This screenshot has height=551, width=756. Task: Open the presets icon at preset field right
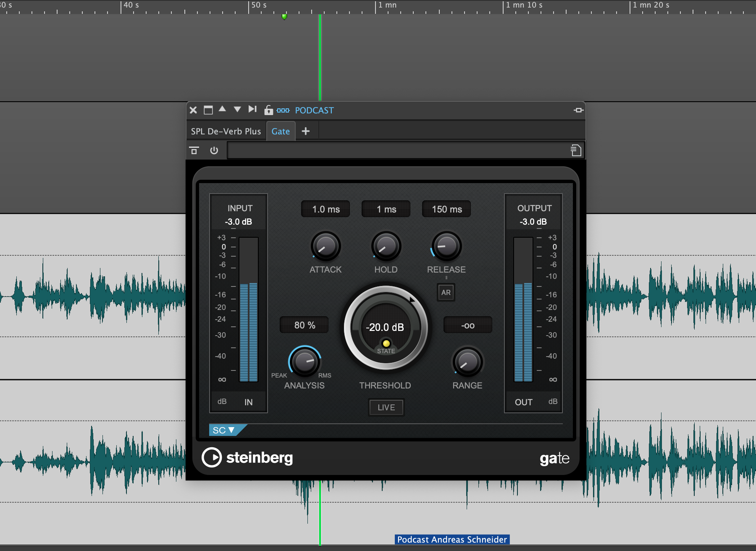coord(576,150)
